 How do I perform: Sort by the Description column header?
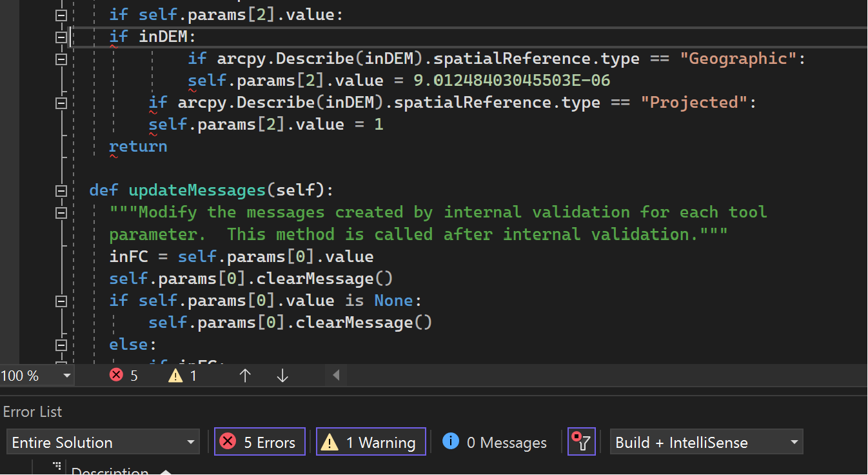pos(110,471)
